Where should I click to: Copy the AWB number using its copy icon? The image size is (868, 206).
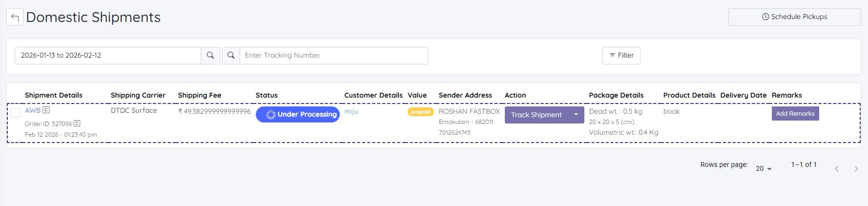(x=46, y=110)
